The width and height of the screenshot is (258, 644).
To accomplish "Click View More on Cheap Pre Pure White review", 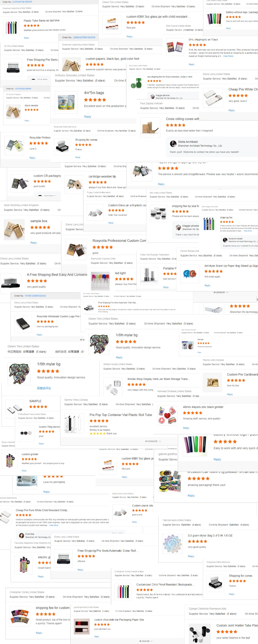I will click(54, 525).
